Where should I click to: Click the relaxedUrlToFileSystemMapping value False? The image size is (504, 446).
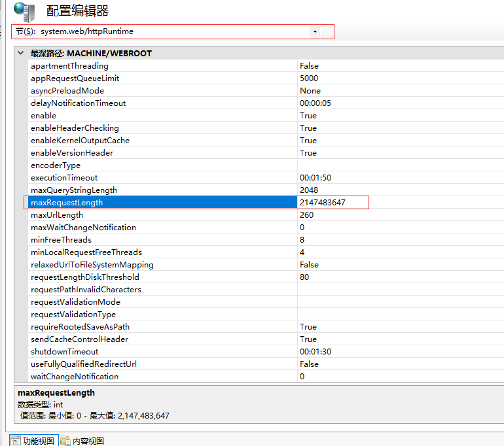coord(309,265)
